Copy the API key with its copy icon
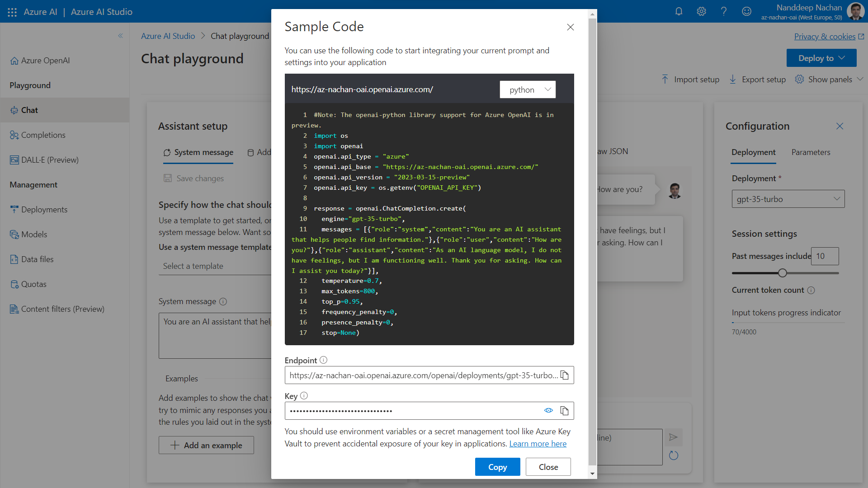The width and height of the screenshot is (868, 488). [x=564, y=411]
